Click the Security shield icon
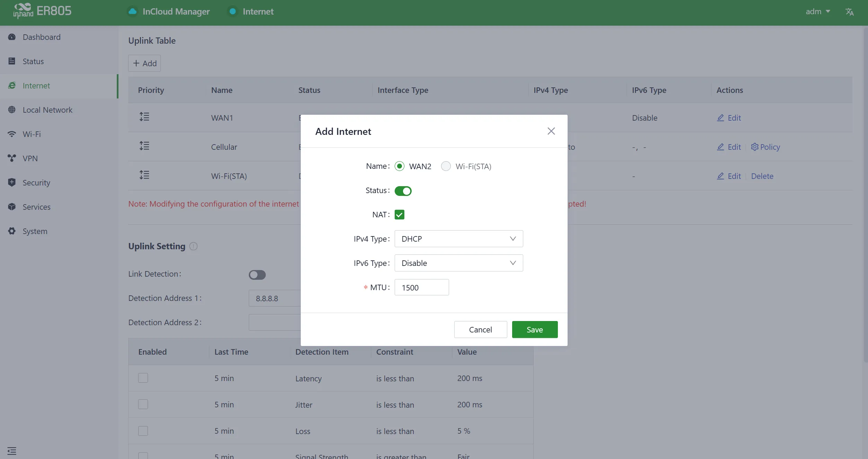 tap(12, 183)
